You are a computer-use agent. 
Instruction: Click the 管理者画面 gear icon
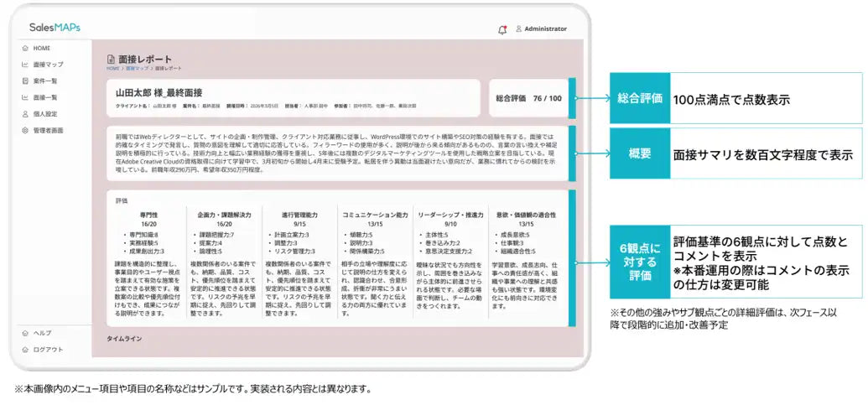point(25,131)
